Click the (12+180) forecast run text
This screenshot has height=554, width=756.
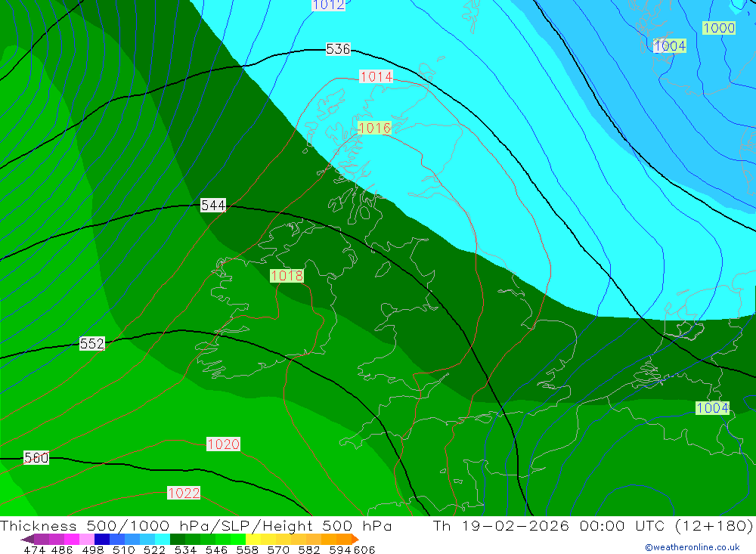714,525
